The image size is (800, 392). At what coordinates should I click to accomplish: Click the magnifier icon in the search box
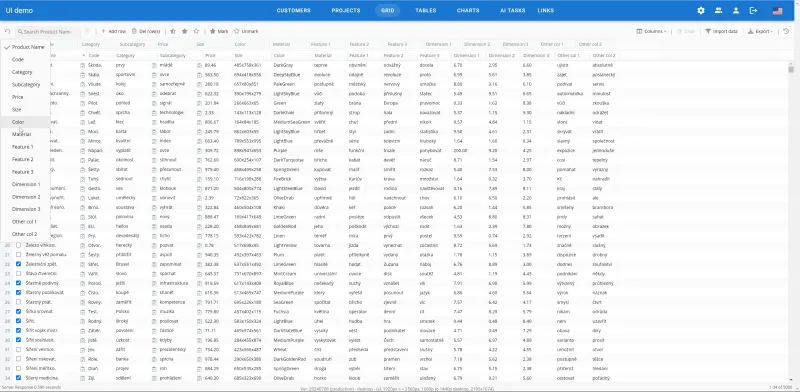point(20,32)
